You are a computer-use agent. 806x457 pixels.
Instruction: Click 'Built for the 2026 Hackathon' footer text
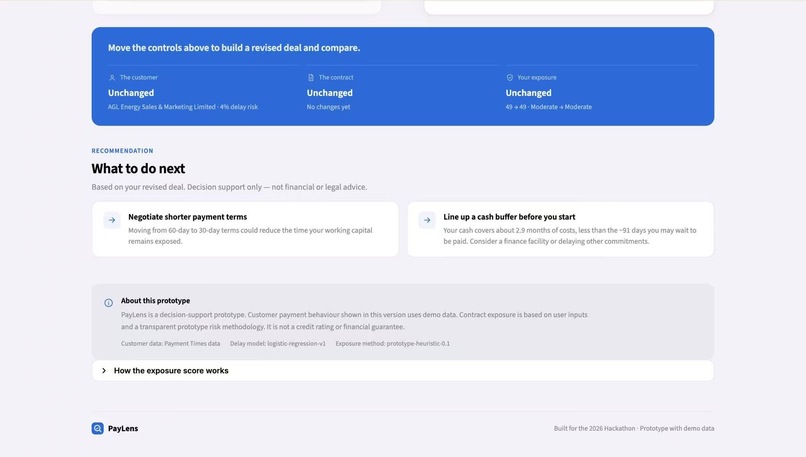[634, 428]
